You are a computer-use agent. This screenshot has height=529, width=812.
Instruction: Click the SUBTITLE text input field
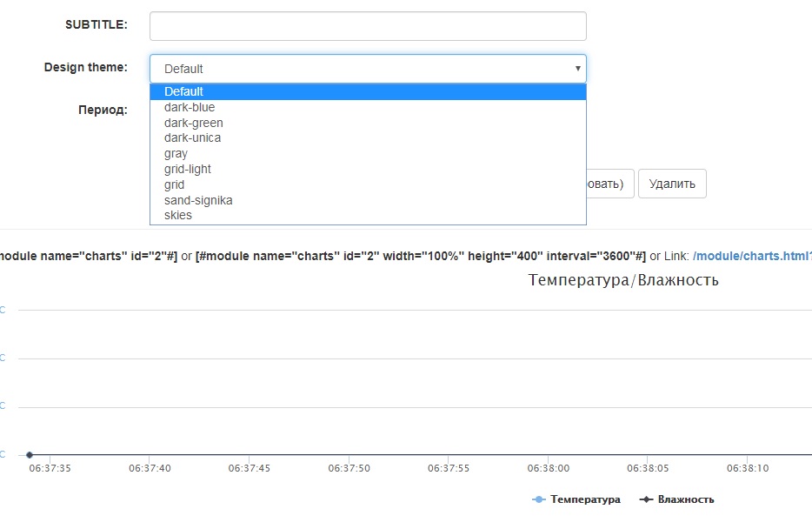(x=368, y=26)
